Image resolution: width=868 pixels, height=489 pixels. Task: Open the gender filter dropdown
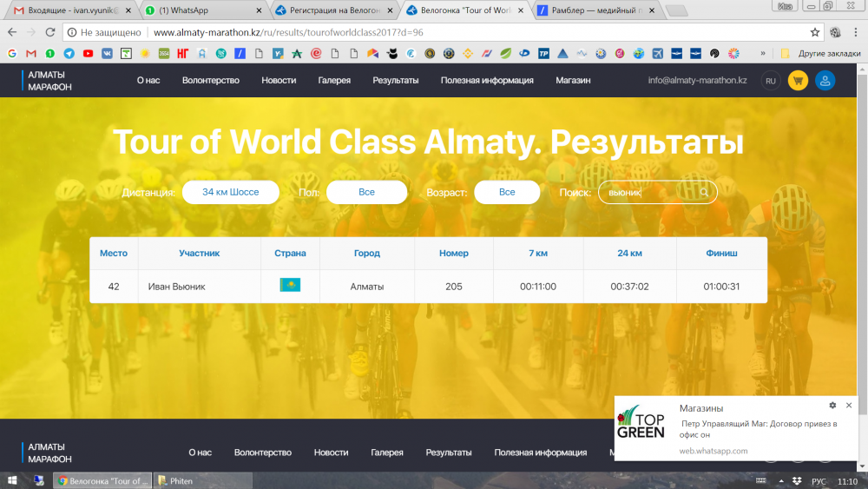pos(366,192)
